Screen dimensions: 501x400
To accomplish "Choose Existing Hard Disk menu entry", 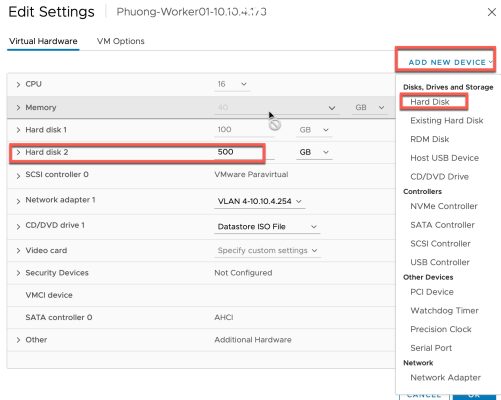I will pos(447,121).
